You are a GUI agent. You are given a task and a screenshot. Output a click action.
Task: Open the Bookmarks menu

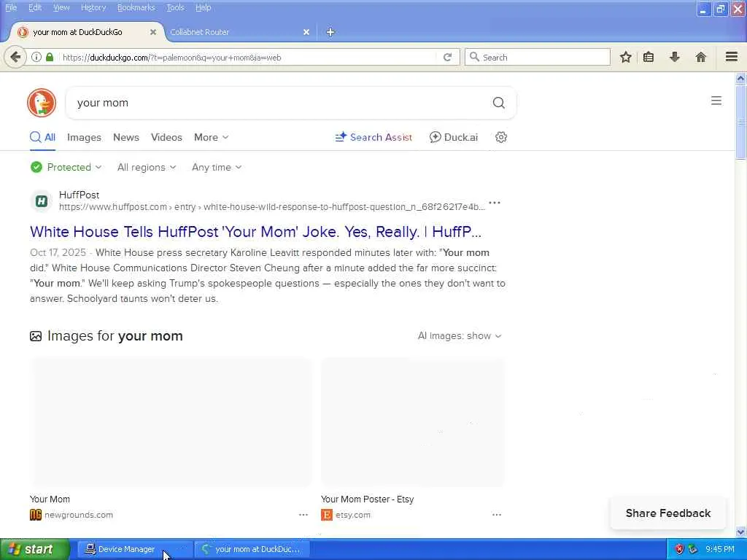(x=136, y=7)
